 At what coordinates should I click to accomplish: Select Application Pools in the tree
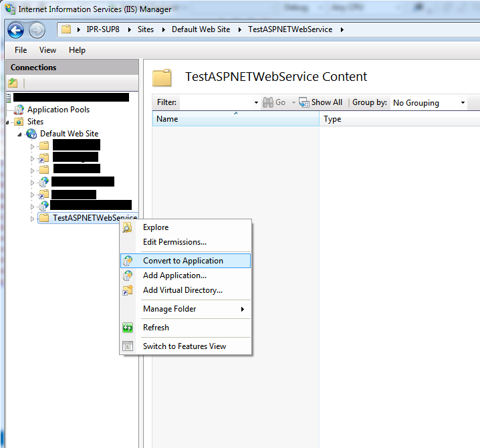pyautogui.click(x=58, y=109)
